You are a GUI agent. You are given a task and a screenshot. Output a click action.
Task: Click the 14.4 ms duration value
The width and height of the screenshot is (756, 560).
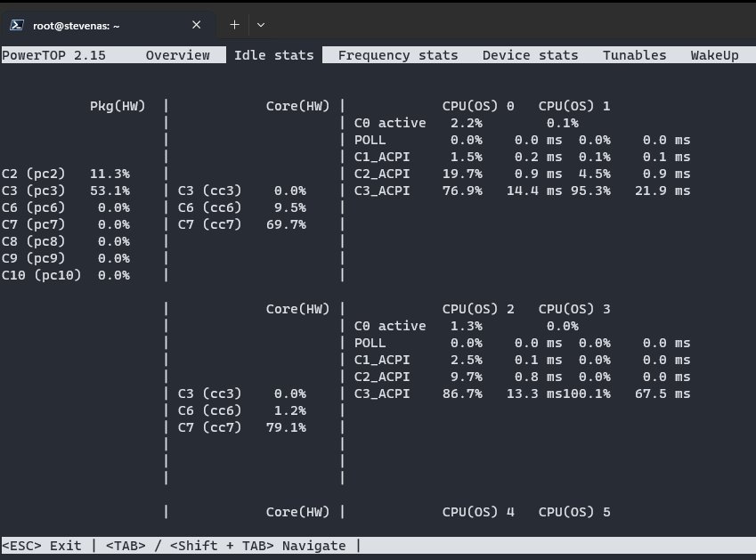pos(534,191)
